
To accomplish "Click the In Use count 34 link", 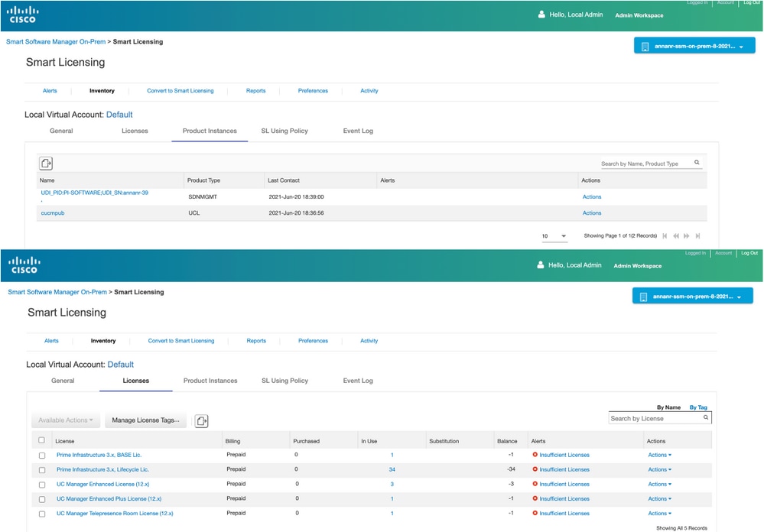I will tap(392, 470).
